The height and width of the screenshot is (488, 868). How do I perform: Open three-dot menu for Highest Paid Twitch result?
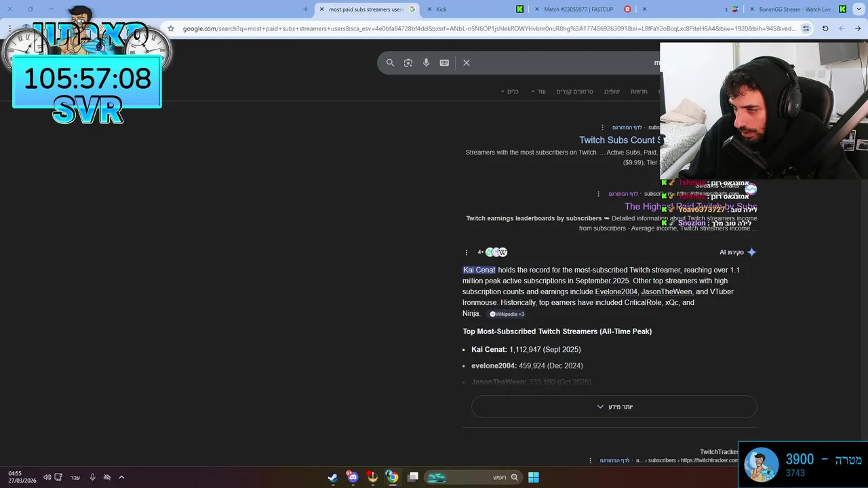point(598,194)
